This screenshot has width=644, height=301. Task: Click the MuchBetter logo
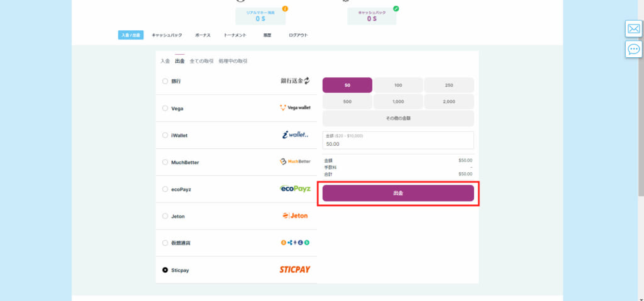[296, 161]
